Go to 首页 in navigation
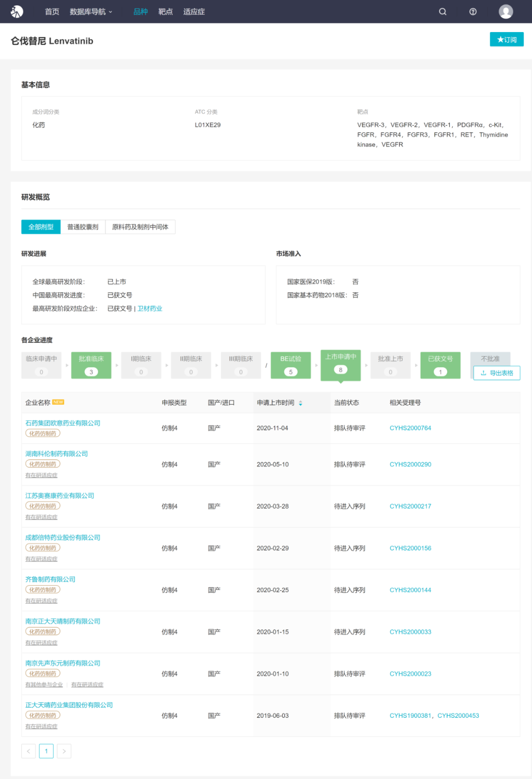The image size is (532, 779). point(52,11)
